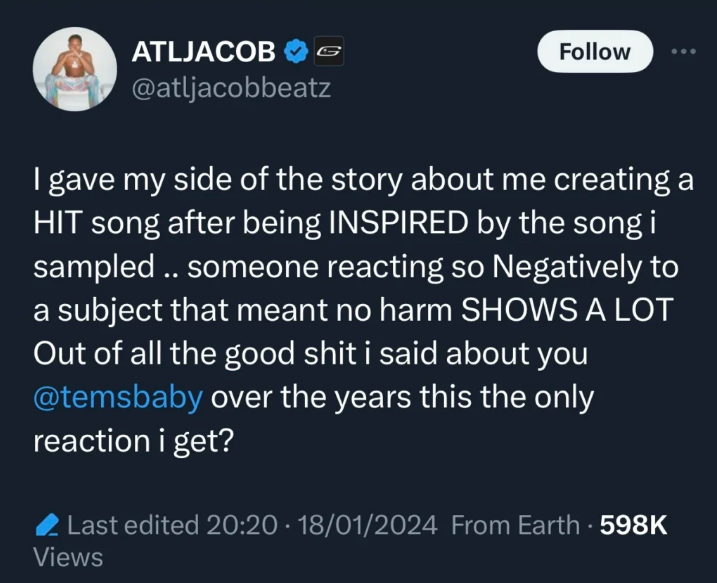
Task: View edit history via "Last edited 20:20"
Action: 172,524
